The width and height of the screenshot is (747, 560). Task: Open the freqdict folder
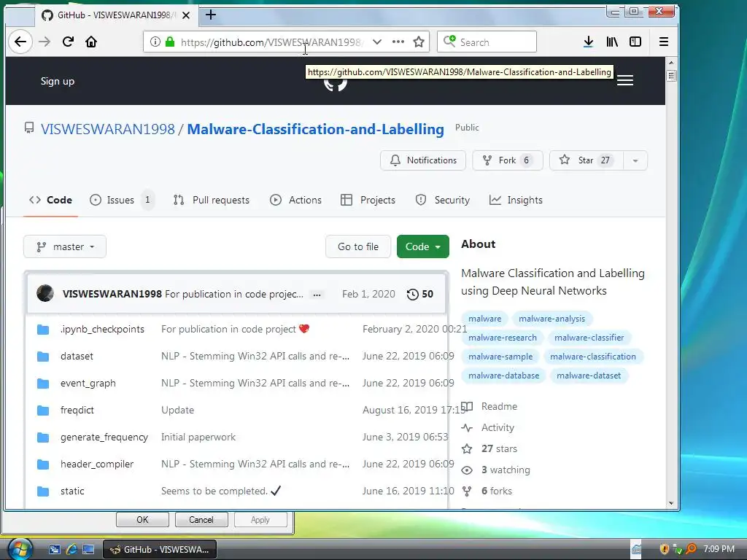tap(77, 410)
